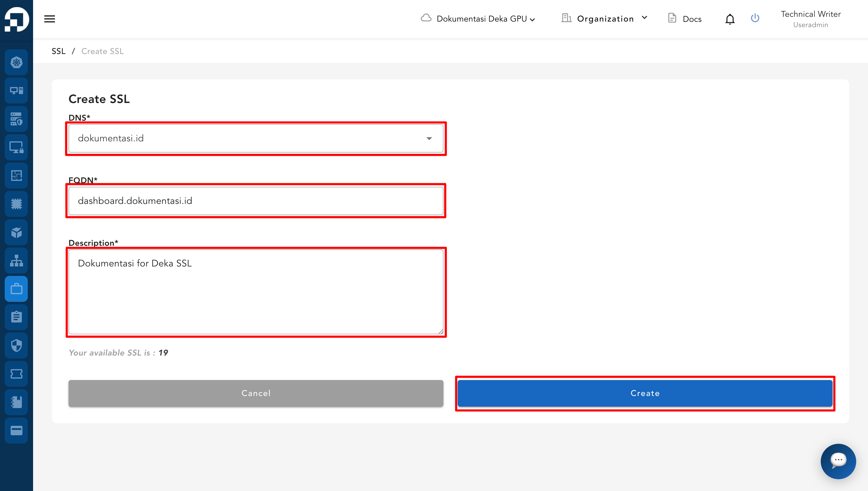Click the hamburger menu icon
Image resolution: width=868 pixels, height=491 pixels.
(x=49, y=19)
